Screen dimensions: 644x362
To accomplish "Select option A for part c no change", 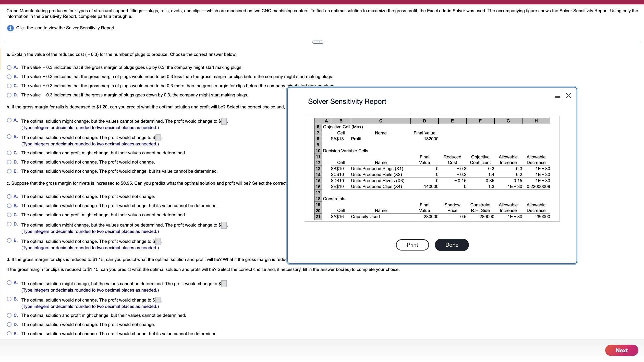I will [9, 197].
